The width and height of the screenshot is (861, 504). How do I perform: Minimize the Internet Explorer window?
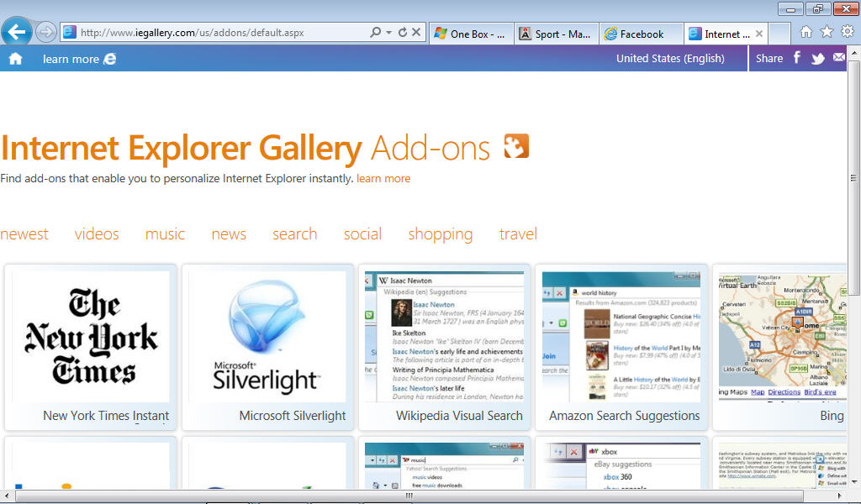tap(790, 8)
